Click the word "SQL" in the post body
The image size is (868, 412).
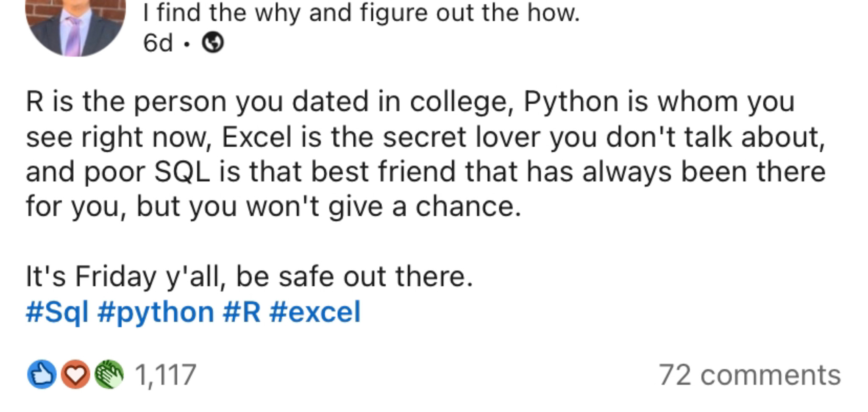pos(182,172)
